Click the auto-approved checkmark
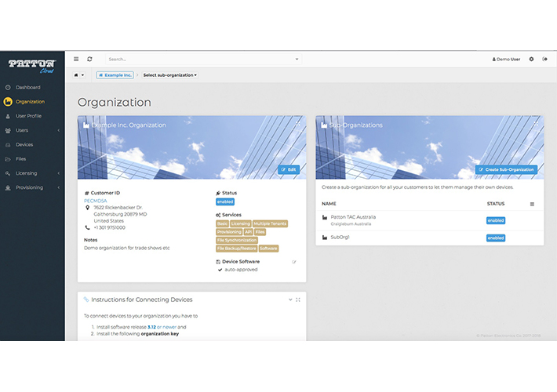Viewport: 557px width, 392px height. click(220, 270)
